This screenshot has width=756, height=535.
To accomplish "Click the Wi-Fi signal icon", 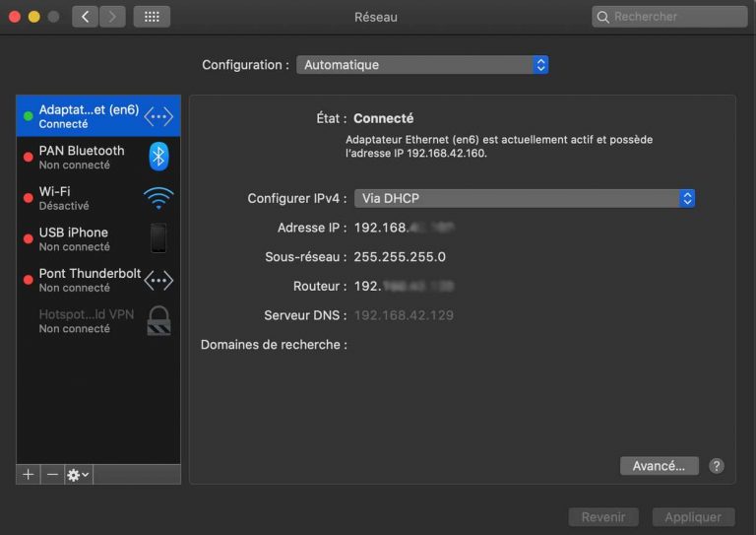I will (158, 198).
